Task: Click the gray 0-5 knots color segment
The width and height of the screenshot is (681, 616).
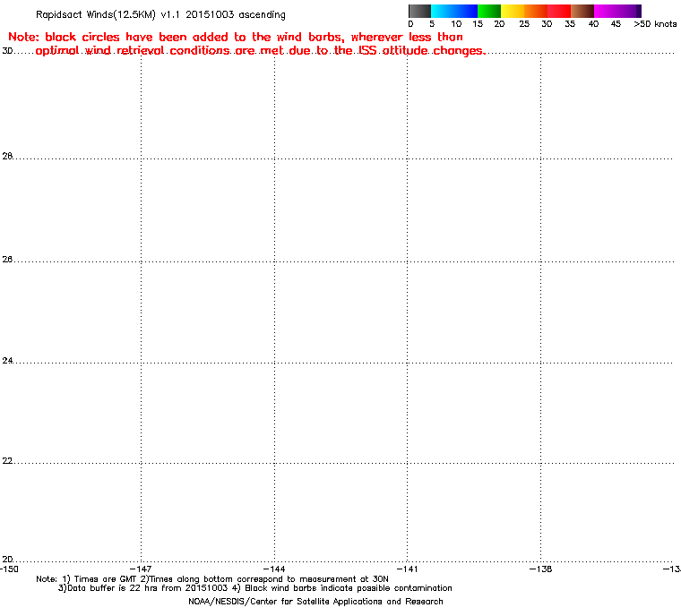Action: click(x=419, y=11)
